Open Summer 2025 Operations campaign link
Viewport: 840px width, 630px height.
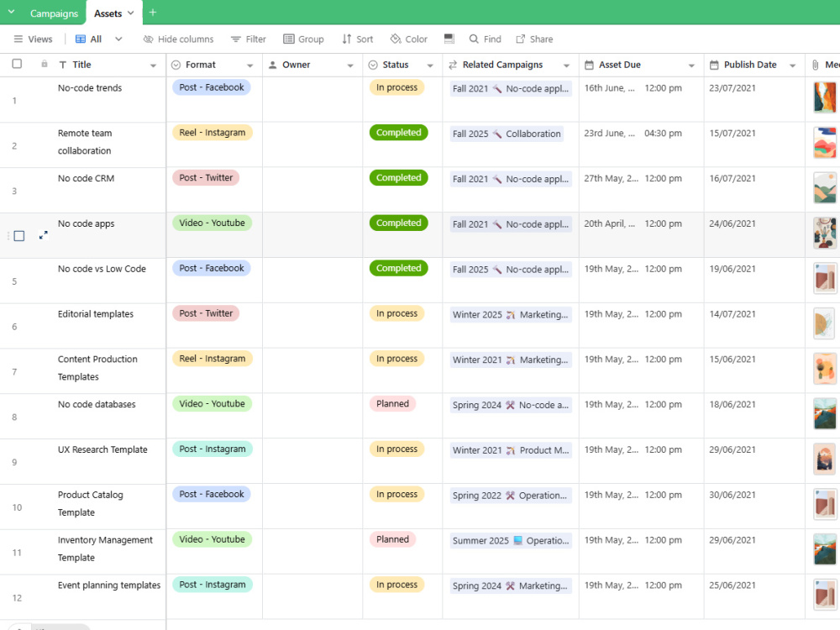(x=511, y=540)
